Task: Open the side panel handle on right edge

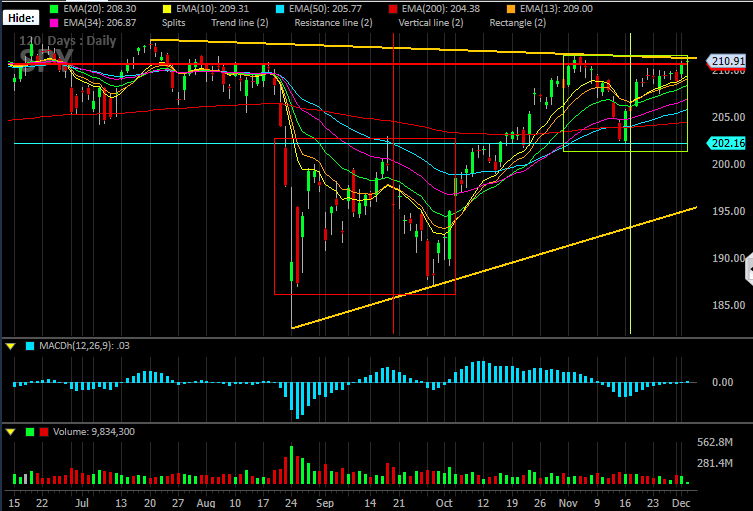Action: 749,268
